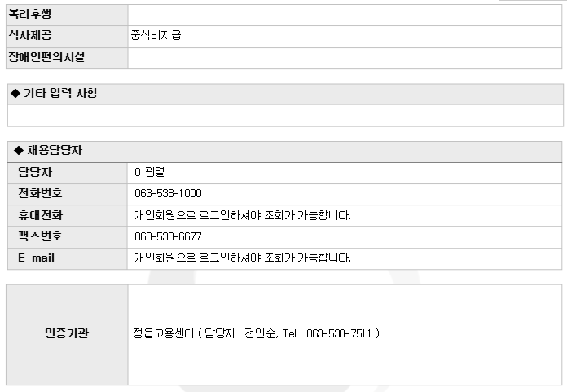The width and height of the screenshot is (567, 392).
Task: Click the login-required notice in E-mail row
Action: pos(242,258)
